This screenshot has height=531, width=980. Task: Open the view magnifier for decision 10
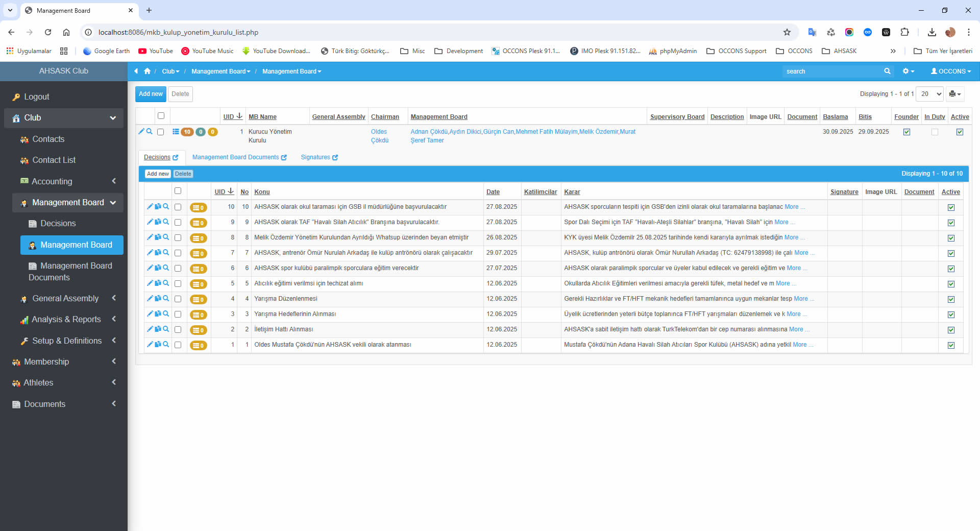tap(166, 207)
